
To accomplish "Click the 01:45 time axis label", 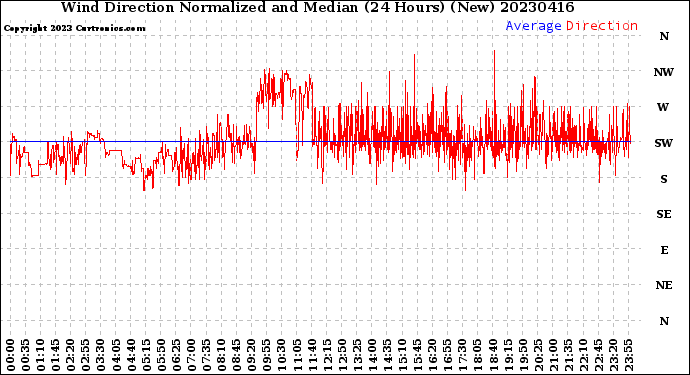I will 56,356.
